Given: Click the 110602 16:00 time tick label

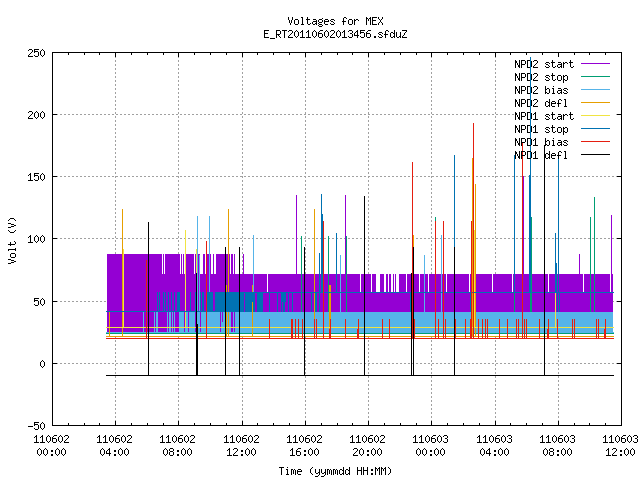Looking at the screenshot, I should (x=304, y=446).
